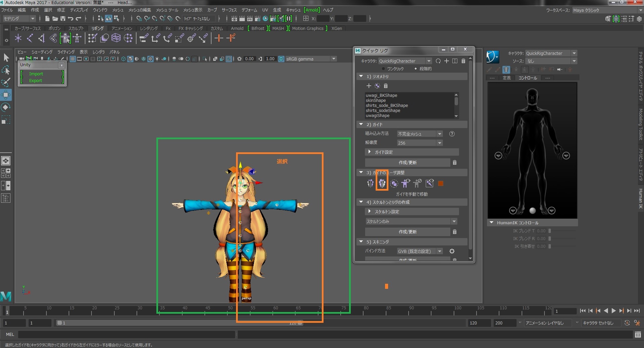Choose the Select arrow tool in toolbox
644x348 pixels.
tap(6, 57)
